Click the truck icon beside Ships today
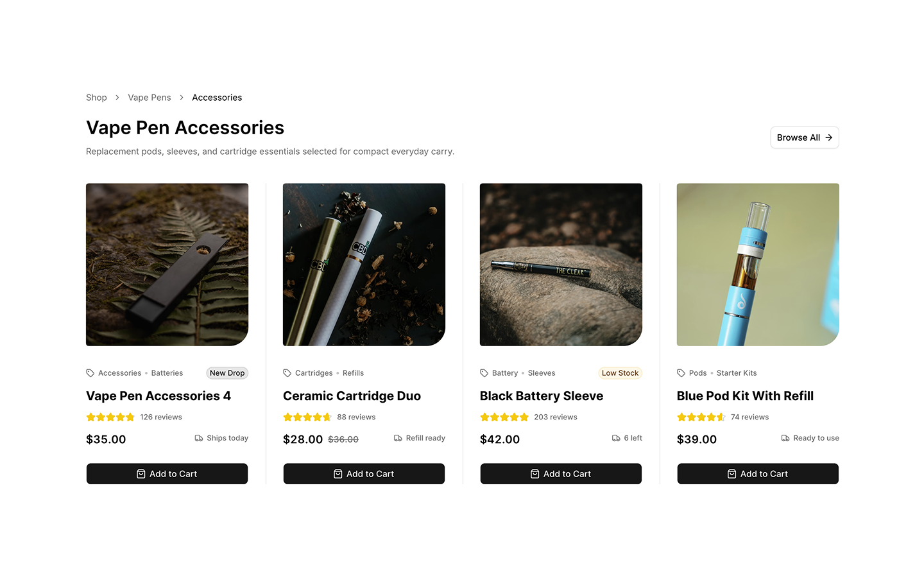This screenshot has height=578, width=924. click(199, 438)
